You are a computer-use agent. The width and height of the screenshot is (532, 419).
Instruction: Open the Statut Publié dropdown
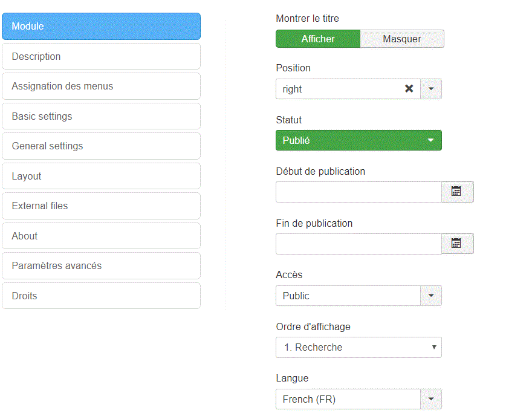tap(358, 140)
